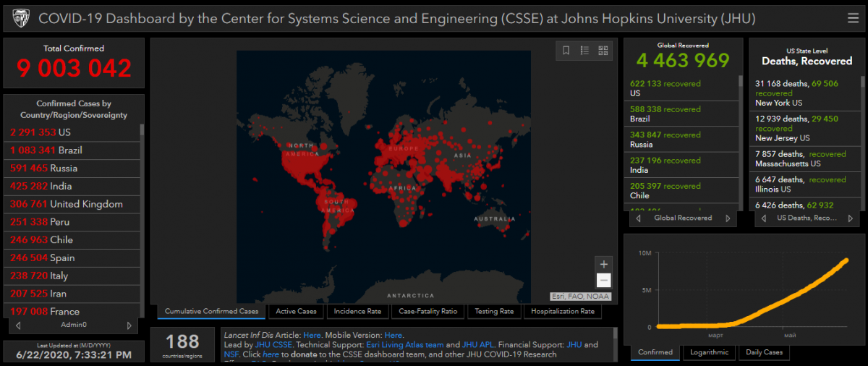The width and height of the screenshot is (868, 366).
Task: Click the Esri, FAO, NOAA attribution
Action: coord(580,296)
